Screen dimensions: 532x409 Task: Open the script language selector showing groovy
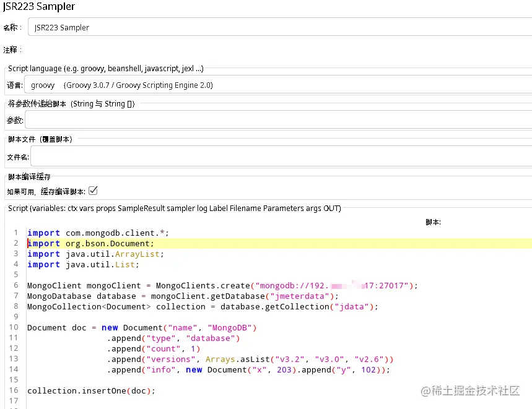42,85
